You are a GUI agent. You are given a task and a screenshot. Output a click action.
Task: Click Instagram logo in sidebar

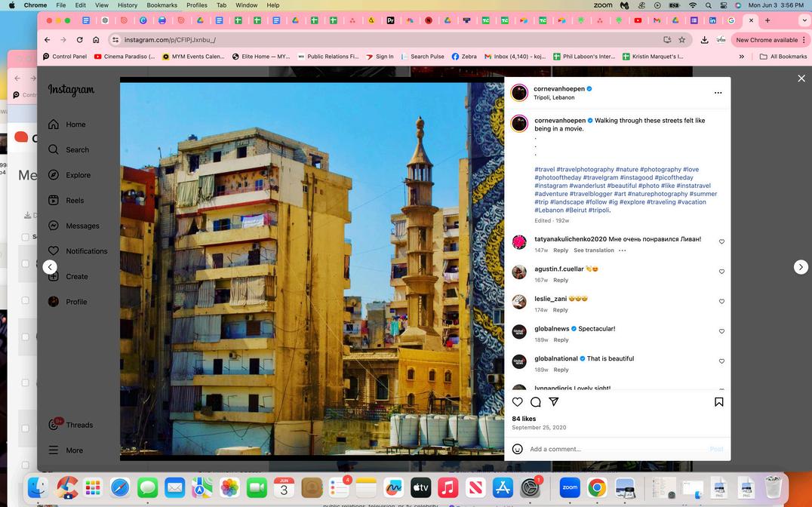[x=71, y=90]
